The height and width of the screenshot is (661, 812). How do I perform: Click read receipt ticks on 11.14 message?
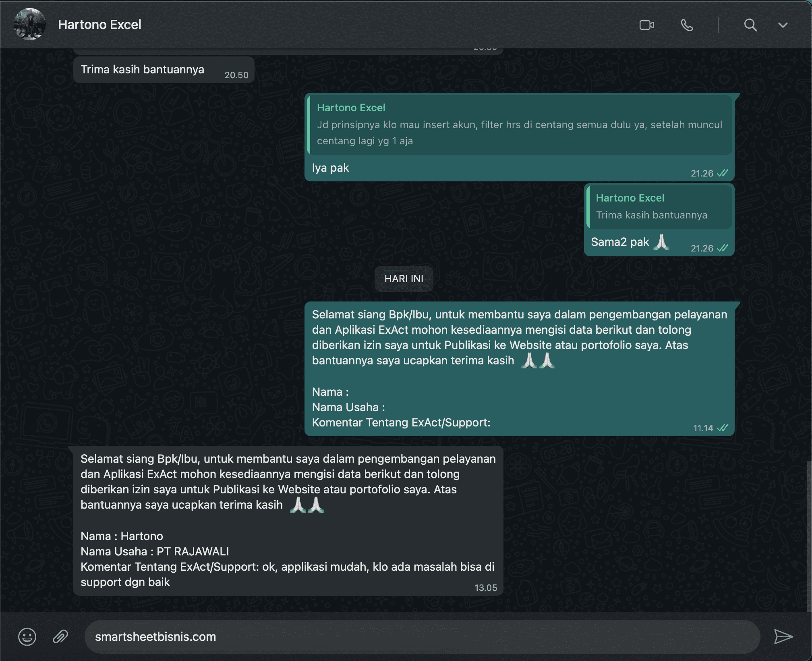click(723, 428)
